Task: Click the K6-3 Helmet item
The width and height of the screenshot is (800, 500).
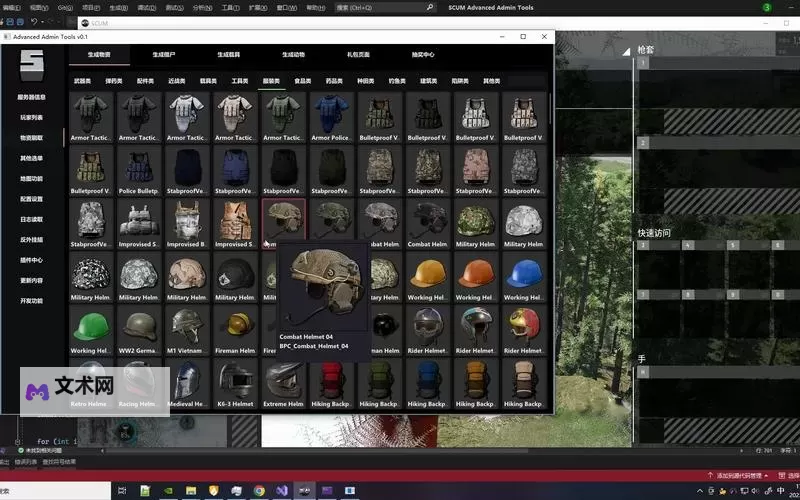Action: pyautogui.click(x=235, y=384)
